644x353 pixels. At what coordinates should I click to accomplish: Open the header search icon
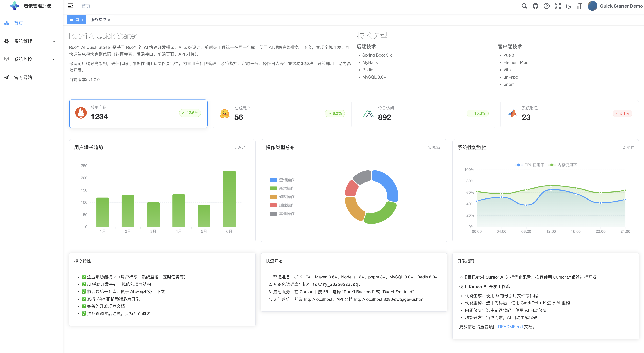[525, 6]
